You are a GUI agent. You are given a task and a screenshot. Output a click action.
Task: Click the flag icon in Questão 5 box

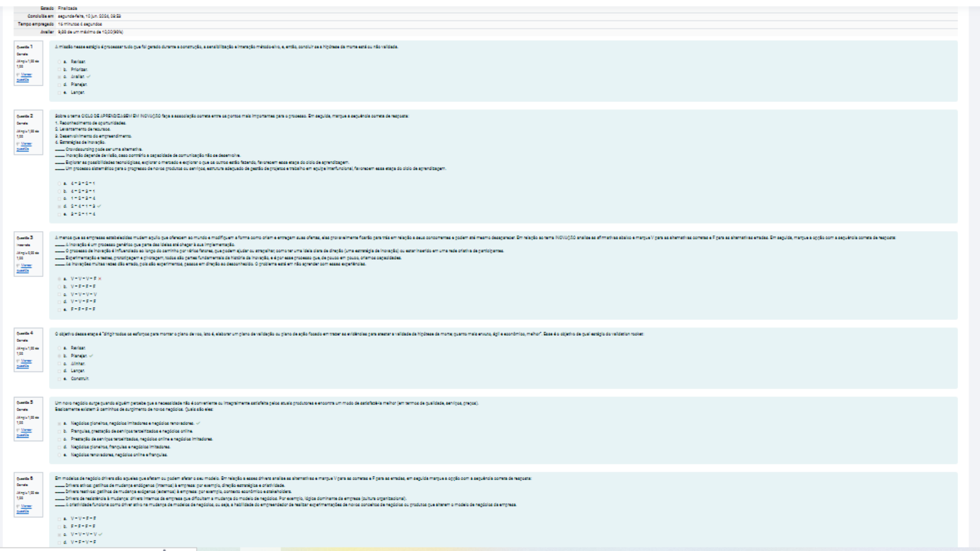[x=18, y=430]
